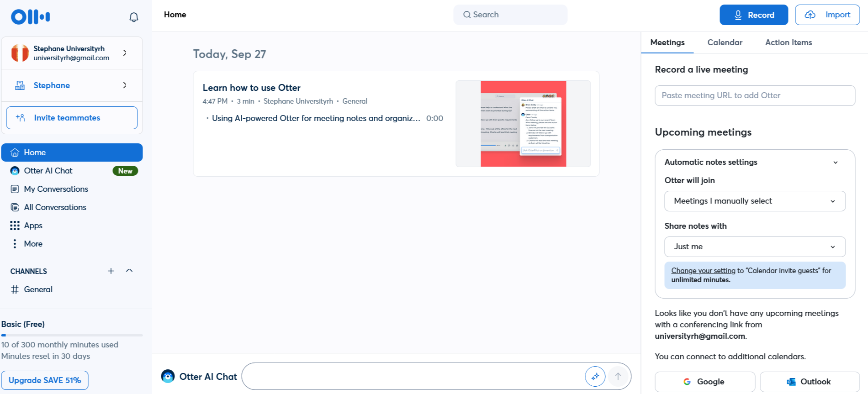Open the More menu
Viewport: 868px width, 394px height.
click(x=72, y=244)
